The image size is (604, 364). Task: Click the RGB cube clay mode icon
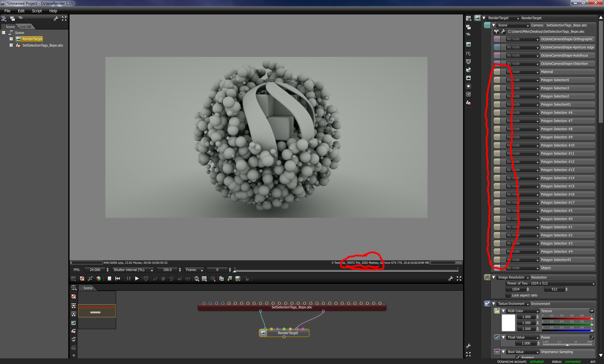point(98,279)
